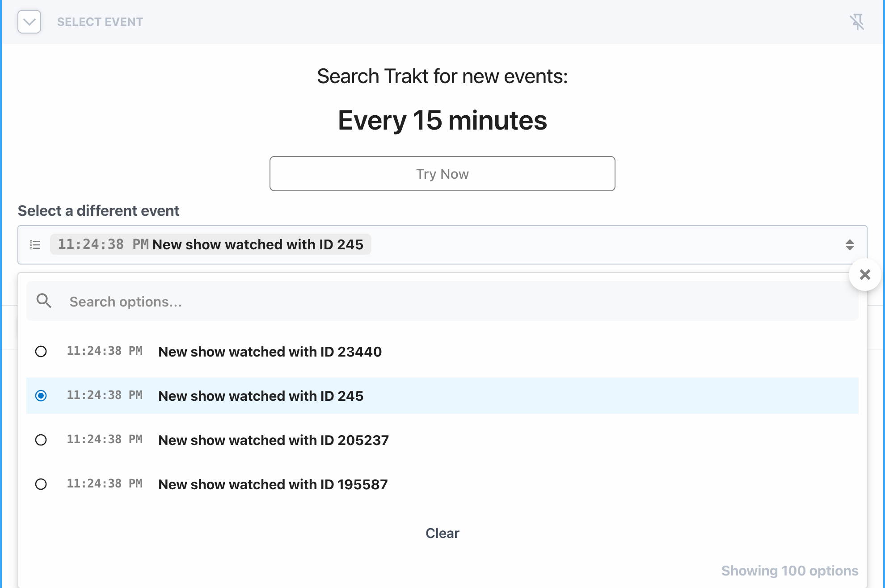Select radio for show ID 205237
Viewport: 885px width, 588px height.
click(41, 440)
